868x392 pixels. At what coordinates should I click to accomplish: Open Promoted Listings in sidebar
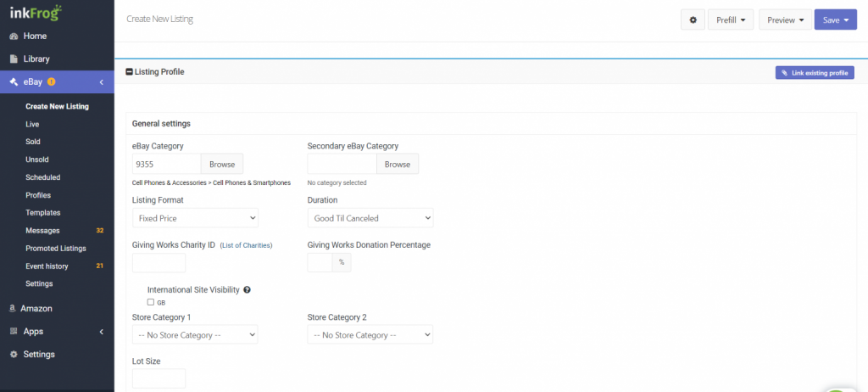click(56, 249)
